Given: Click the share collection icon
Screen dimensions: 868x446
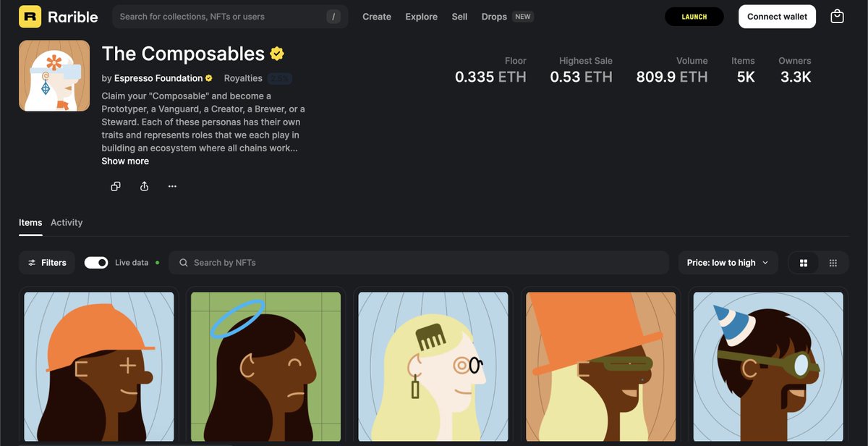Looking at the screenshot, I should click(x=144, y=186).
